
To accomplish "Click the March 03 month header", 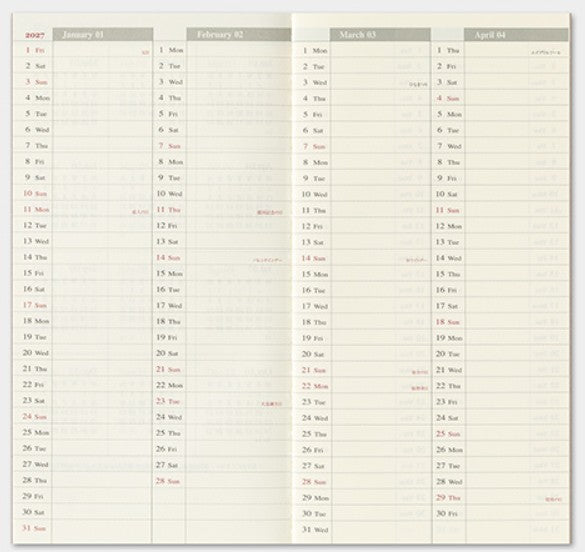I will [x=380, y=35].
